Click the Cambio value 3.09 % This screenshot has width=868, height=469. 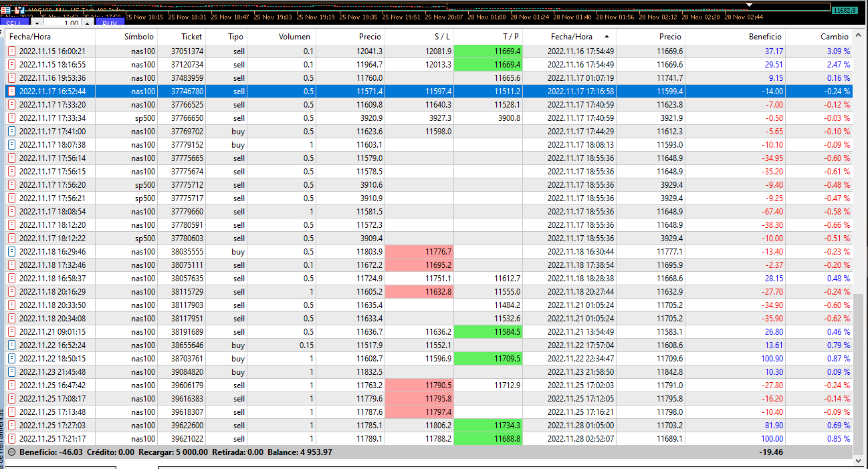(839, 51)
